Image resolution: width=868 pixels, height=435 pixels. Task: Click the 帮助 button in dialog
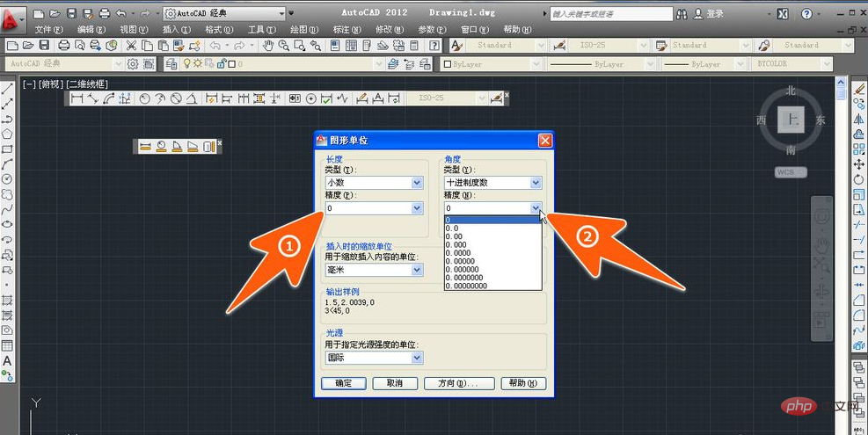[523, 383]
